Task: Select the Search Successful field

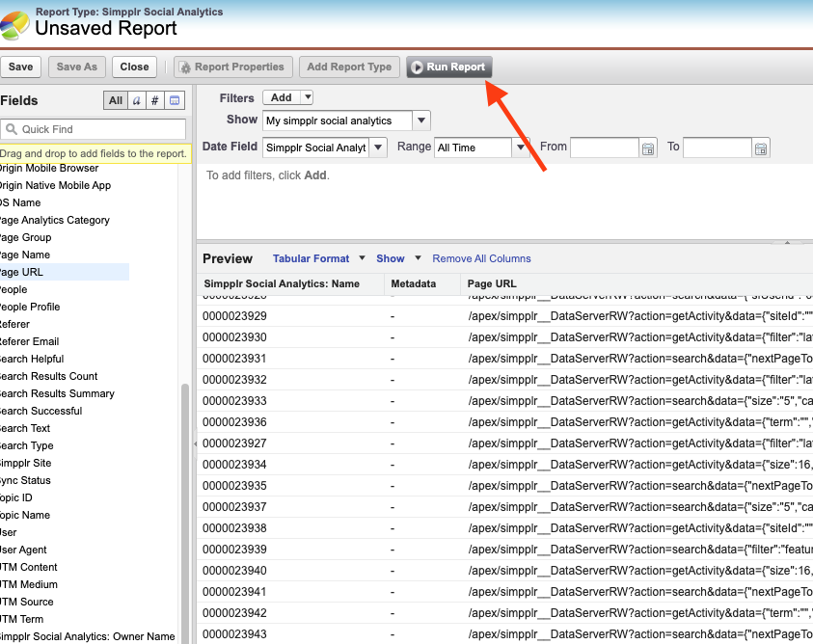Action: coord(41,412)
